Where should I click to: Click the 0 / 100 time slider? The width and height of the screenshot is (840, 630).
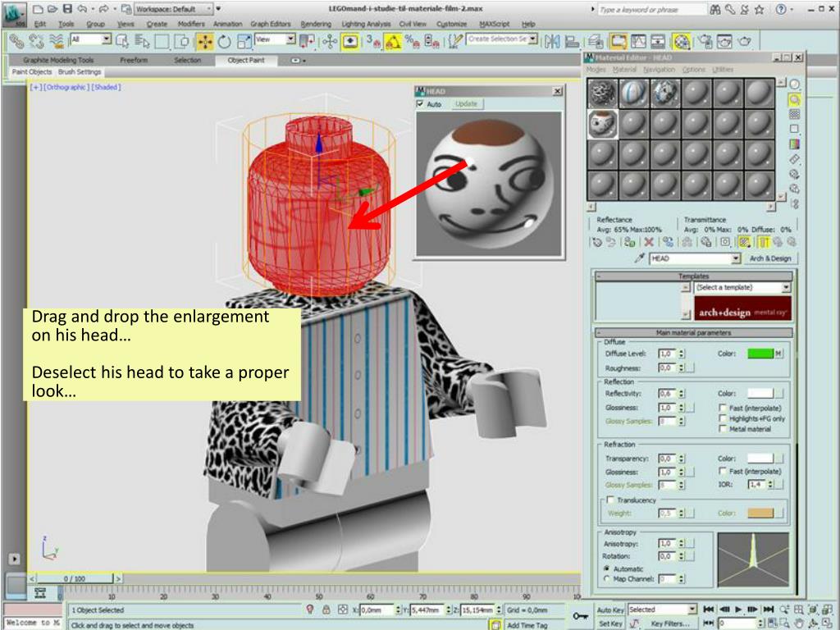74,578
